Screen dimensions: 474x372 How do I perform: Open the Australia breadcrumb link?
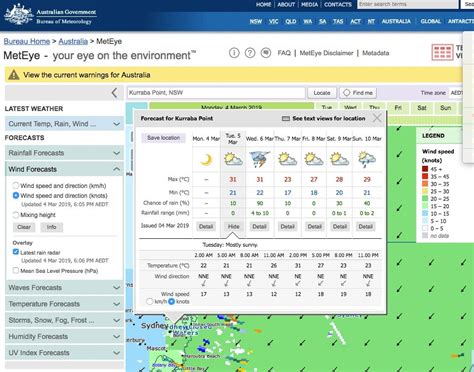pyautogui.click(x=73, y=41)
